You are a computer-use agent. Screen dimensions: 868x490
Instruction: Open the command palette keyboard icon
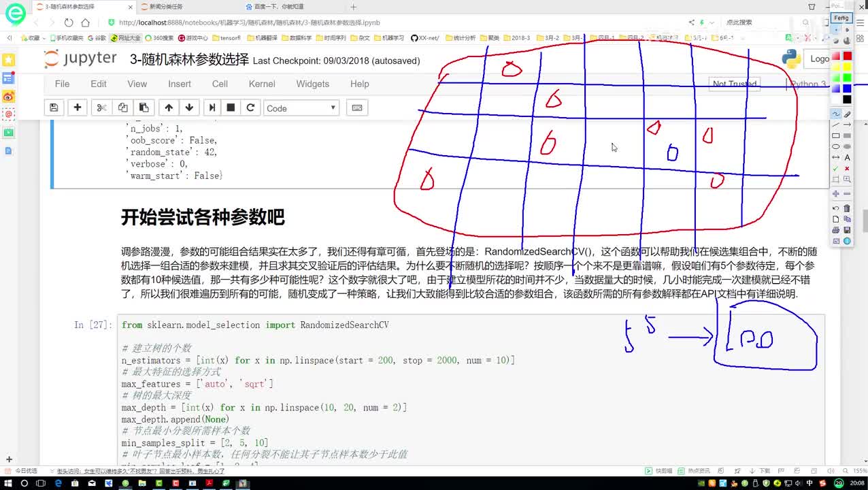point(357,108)
